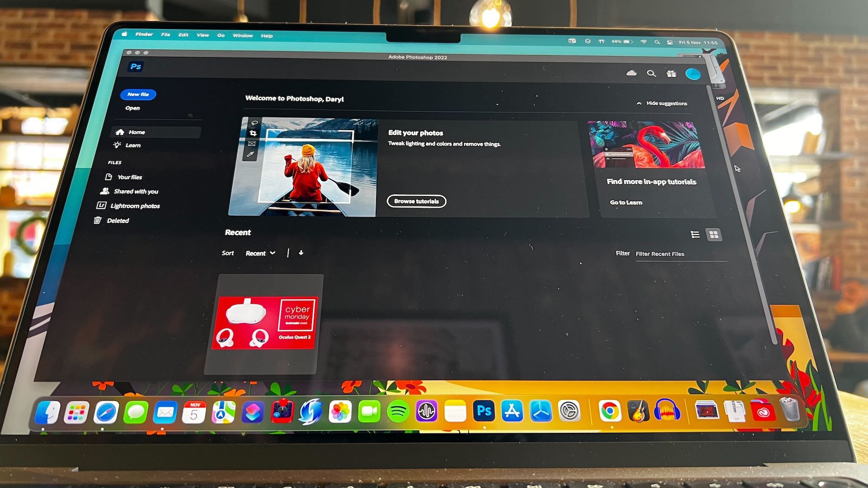
Task: Launch Google Chrome from dock
Action: [609, 412]
